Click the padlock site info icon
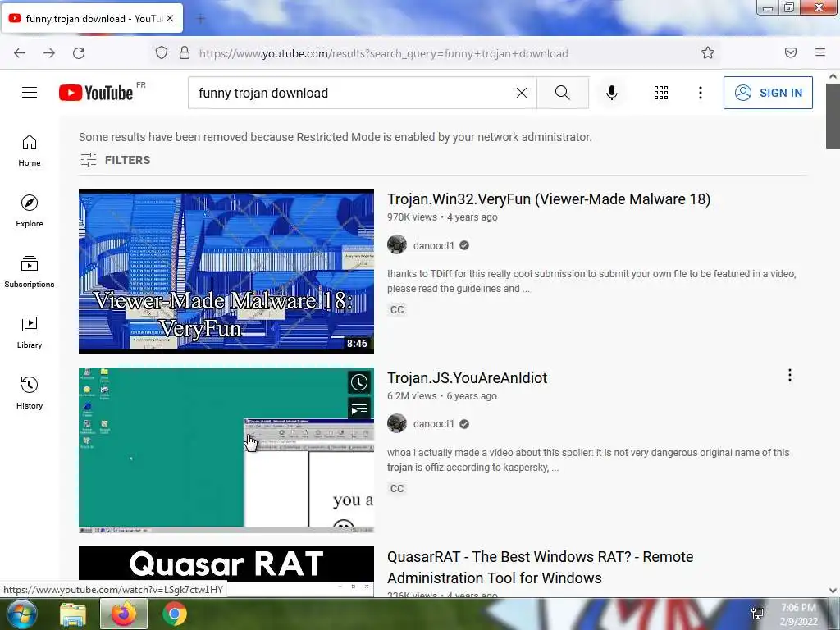 click(185, 53)
